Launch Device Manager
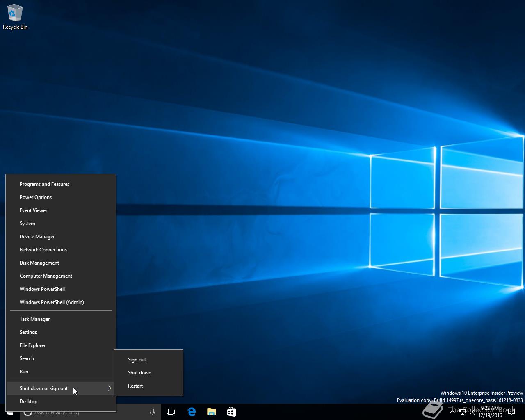 coord(61,237)
